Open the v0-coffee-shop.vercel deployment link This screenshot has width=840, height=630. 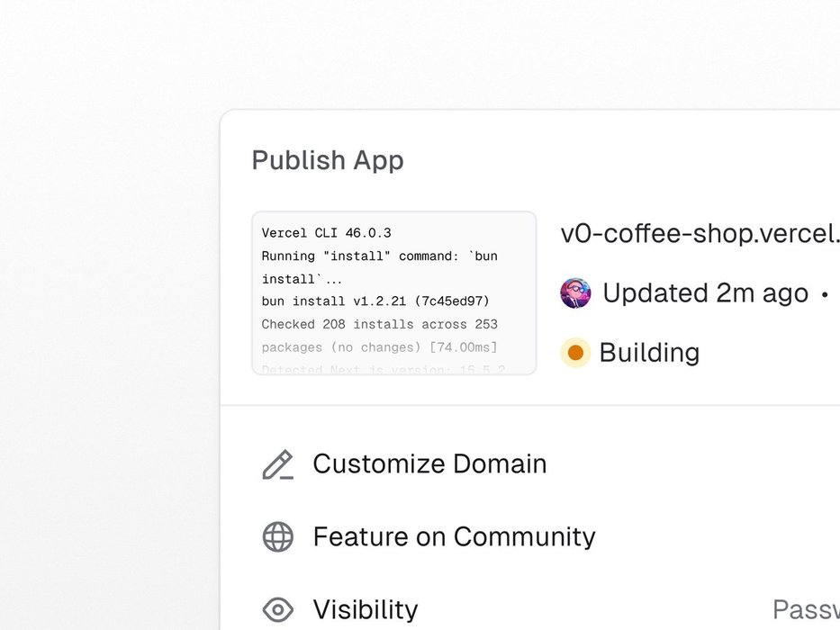pyautogui.click(x=700, y=233)
